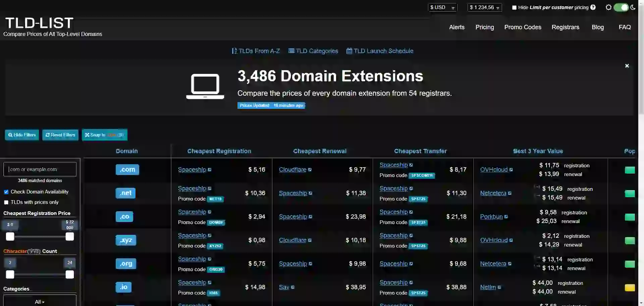The width and height of the screenshot is (644, 306).
Task: Click the Prices Updated badge
Action: pos(271,105)
